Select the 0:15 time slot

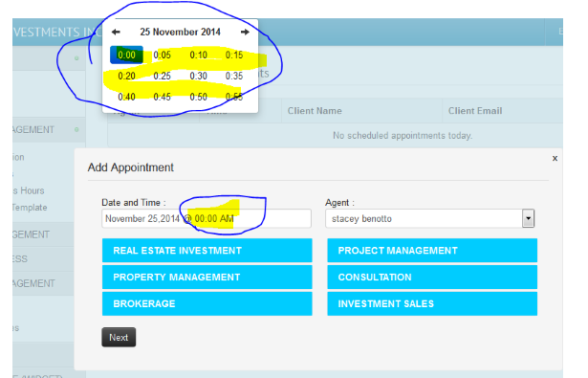click(234, 56)
